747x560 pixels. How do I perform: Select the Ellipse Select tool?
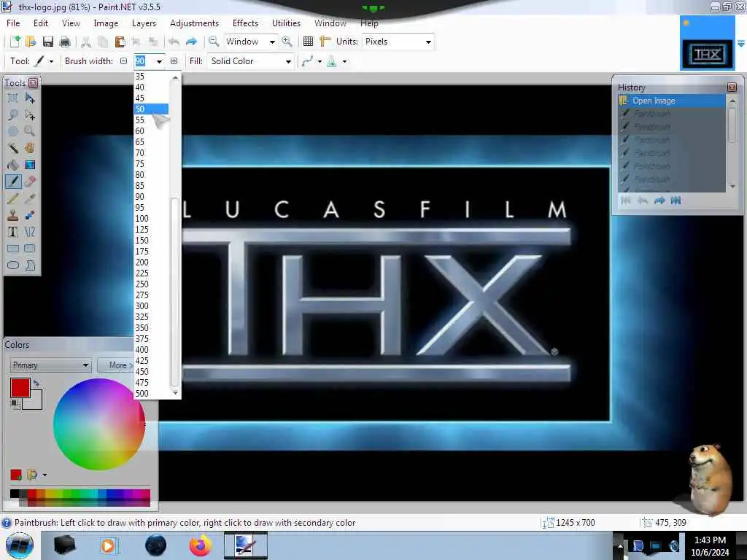coord(13,131)
